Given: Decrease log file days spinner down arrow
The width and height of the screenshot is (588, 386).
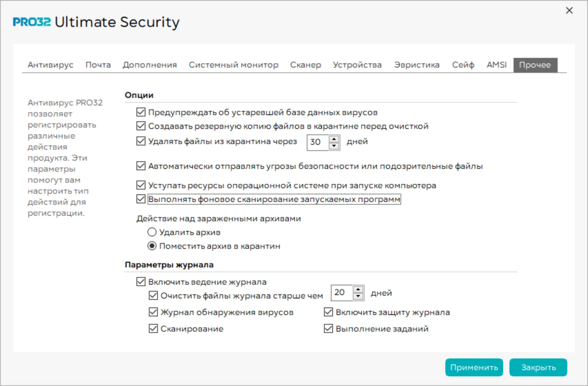Looking at the screenshot, I should tap(358, 297).
